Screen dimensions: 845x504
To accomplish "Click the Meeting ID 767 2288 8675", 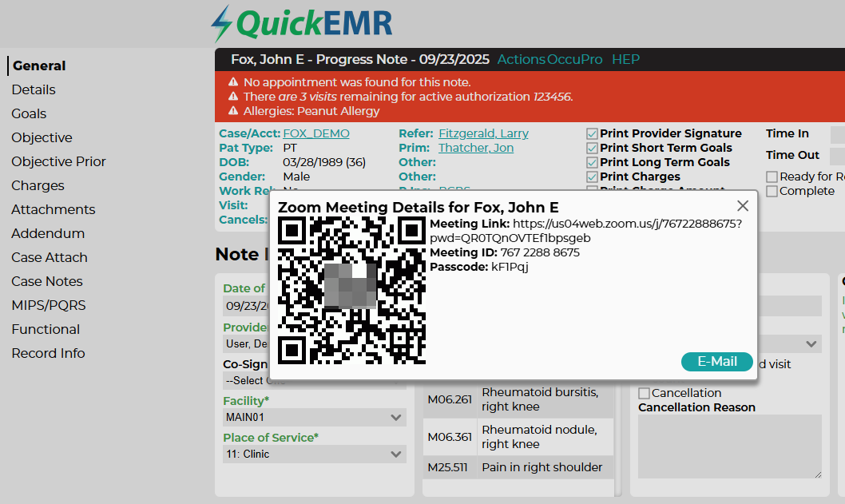I will coord(540,252).
